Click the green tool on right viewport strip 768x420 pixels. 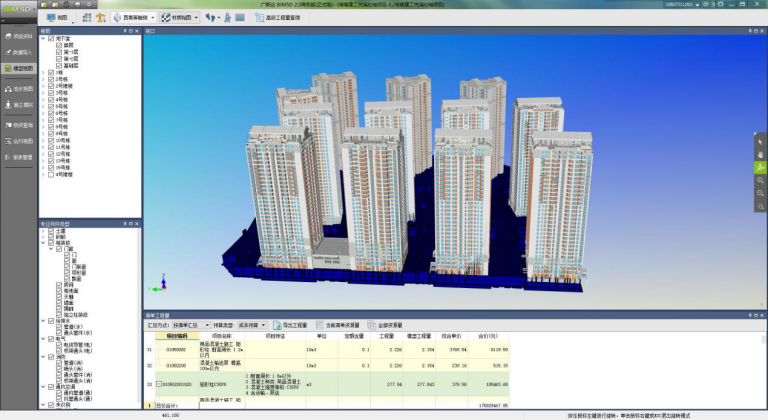click(x=759, y=167)
